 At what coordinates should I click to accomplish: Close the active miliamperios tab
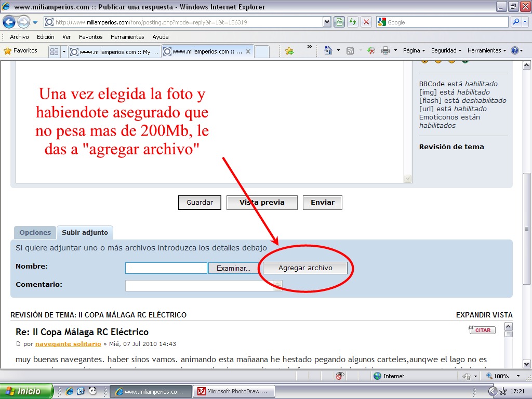pyautogui.click(x=248, y=51)
